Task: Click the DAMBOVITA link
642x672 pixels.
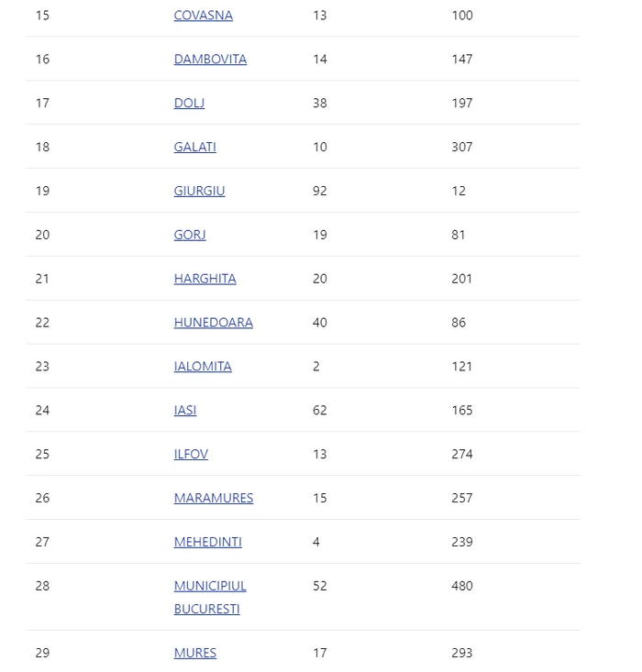Action: point(210,60)
